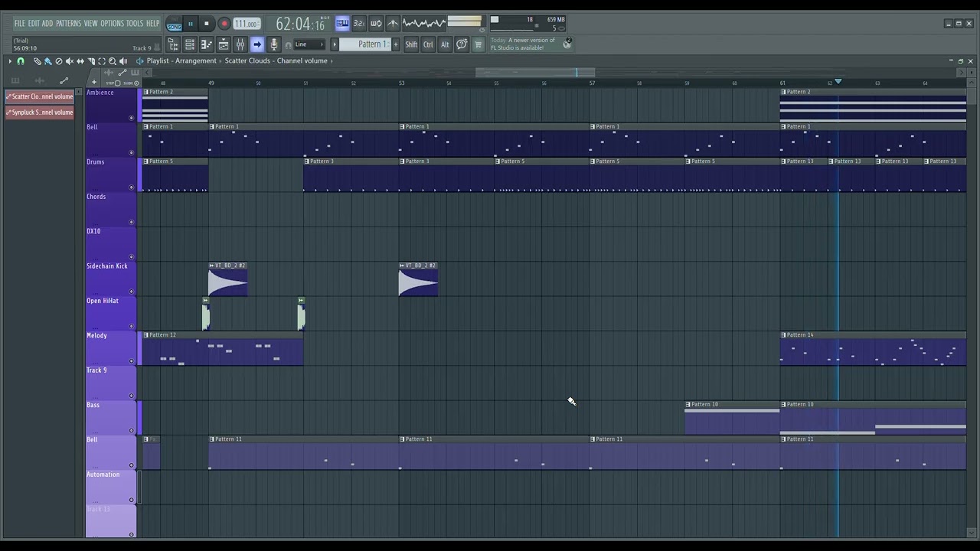Click the Pattern 1 selector field
The height and width of the screenshot is (551, 980).
pos(365,44)
